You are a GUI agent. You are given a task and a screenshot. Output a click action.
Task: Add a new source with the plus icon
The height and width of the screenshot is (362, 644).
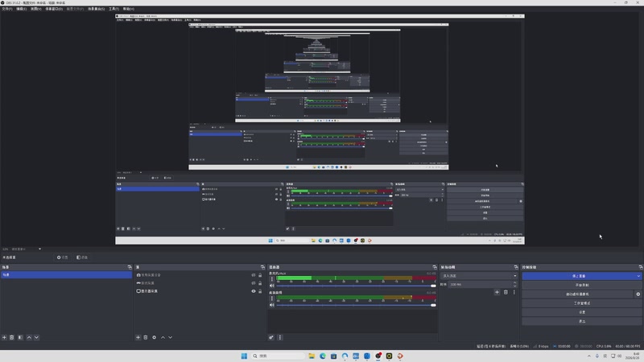[x=138, y=337]
